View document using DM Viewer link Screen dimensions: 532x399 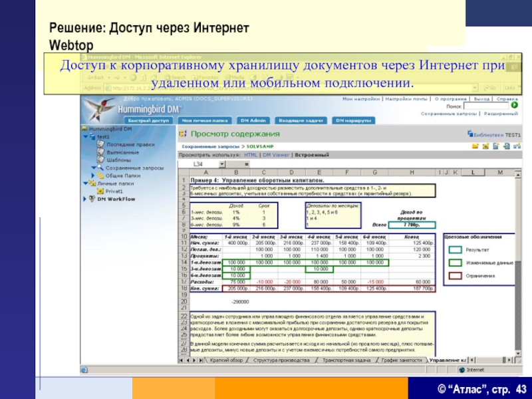tap(276, 155)
